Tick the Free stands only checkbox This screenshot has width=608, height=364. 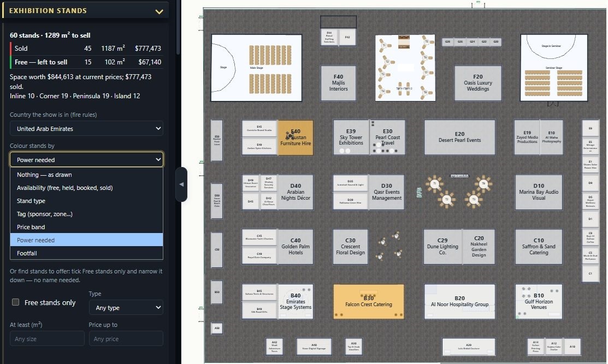coord(15,302)
